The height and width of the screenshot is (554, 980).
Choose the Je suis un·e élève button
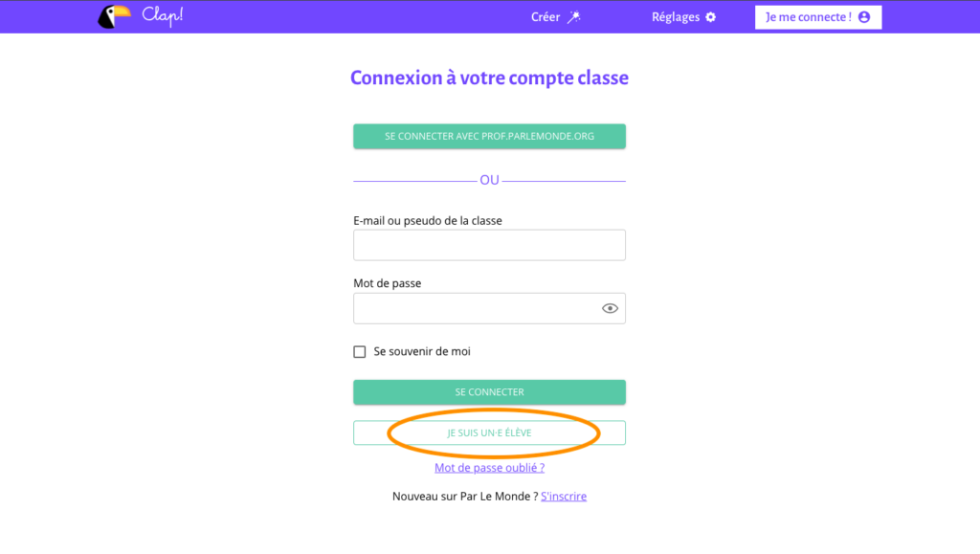coord(489,432)
